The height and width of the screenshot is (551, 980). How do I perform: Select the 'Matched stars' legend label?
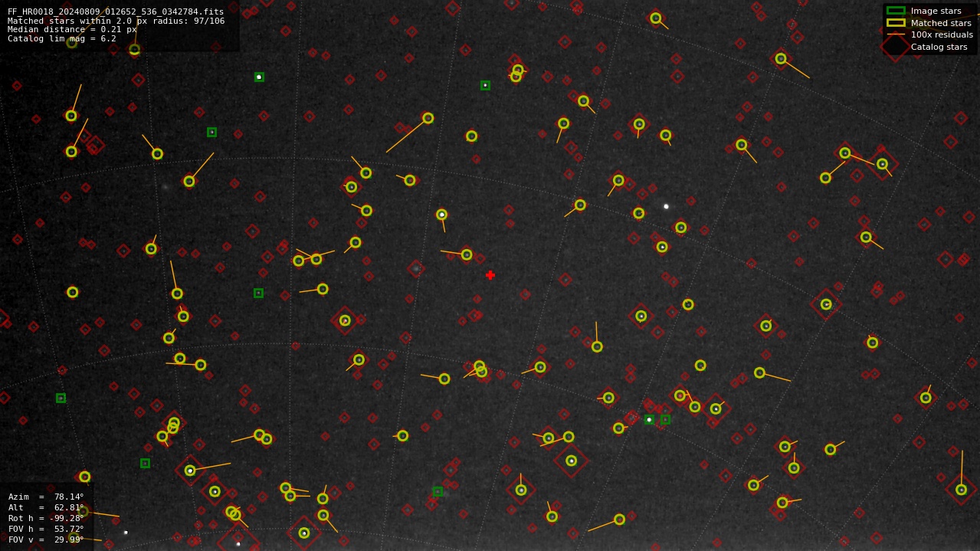(941, 23)
